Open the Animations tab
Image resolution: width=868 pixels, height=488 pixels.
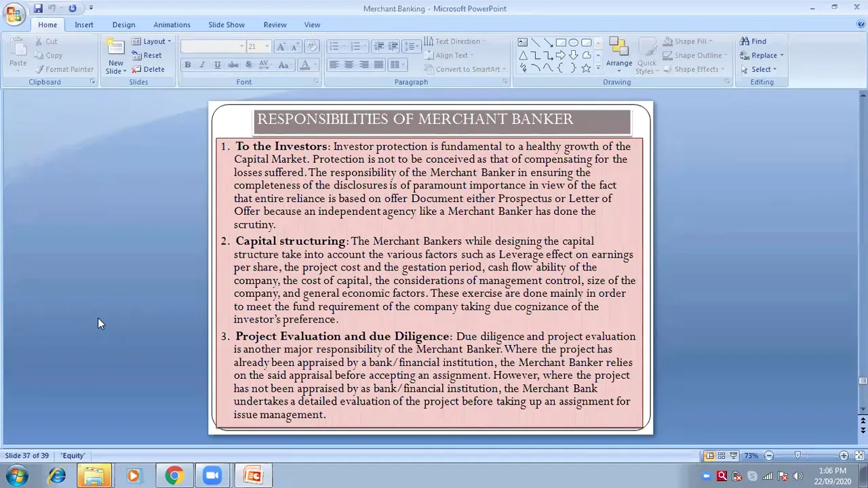tap(172, 24)
